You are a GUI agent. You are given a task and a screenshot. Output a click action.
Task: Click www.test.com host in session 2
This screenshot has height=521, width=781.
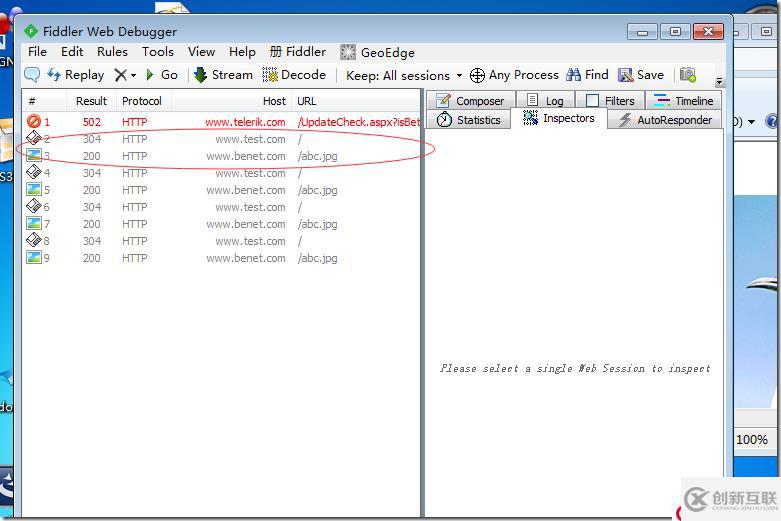251,139
